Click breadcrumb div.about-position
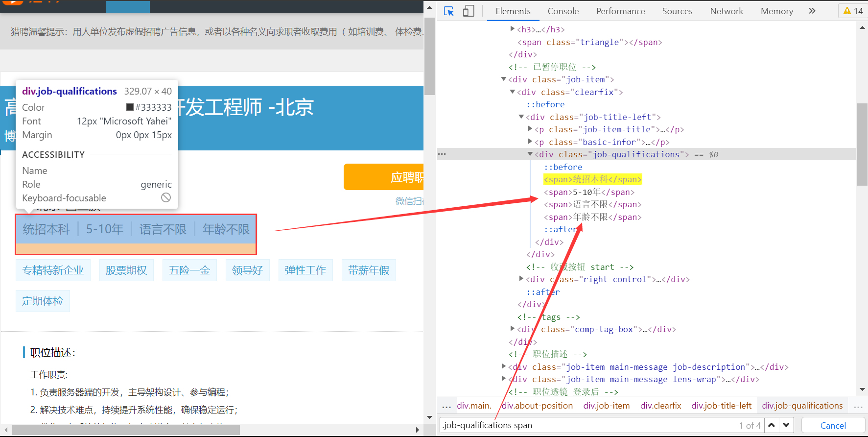Screen dimensions: 868x437 [537, 406]
